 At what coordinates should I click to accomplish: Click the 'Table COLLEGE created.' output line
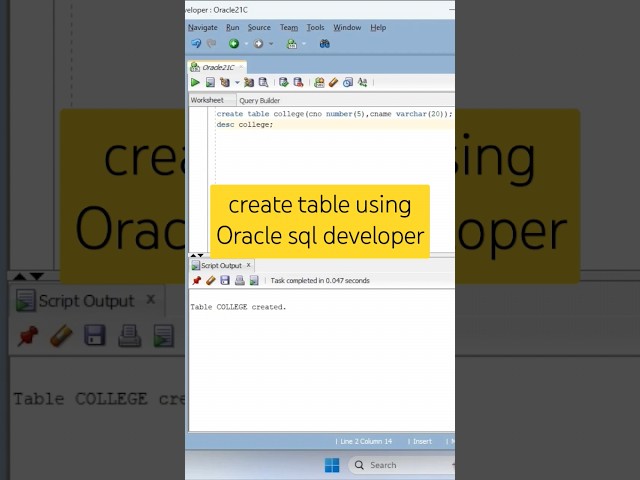pos(238,307)
